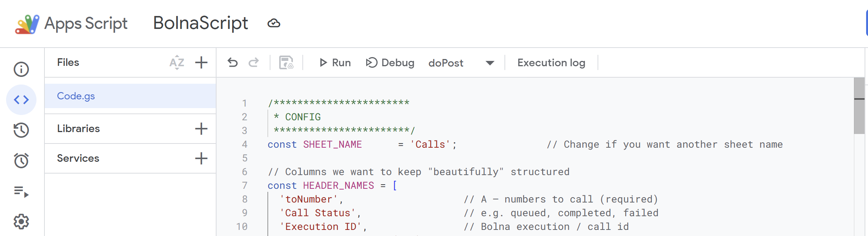Open the Overview info icon in sidebar
The image size is (868, 236).
pos(21,69)
